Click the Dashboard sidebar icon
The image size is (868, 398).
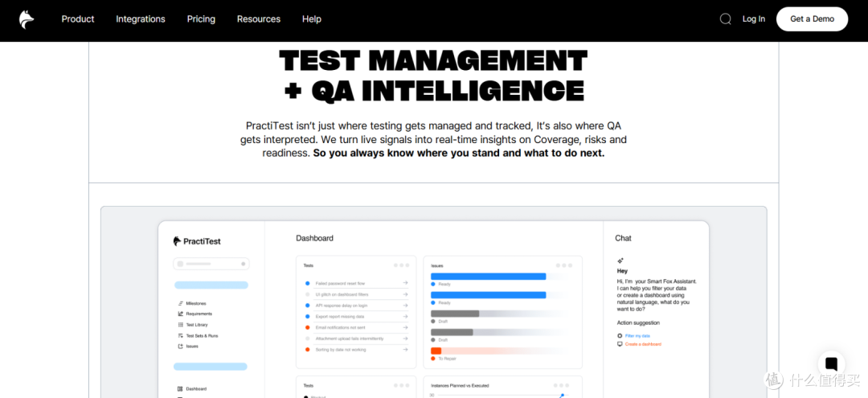[181, 389]
